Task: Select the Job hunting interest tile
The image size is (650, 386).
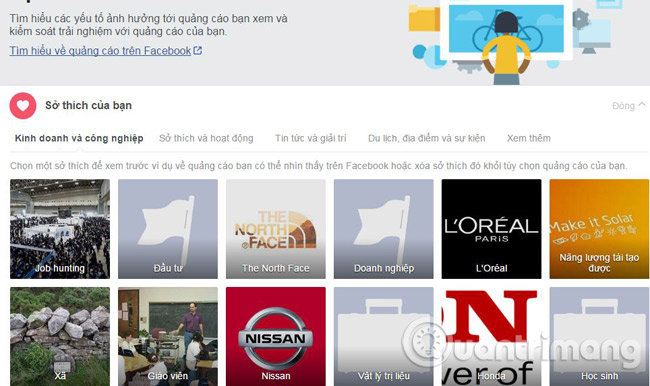Action: click(x=60, y=229)
